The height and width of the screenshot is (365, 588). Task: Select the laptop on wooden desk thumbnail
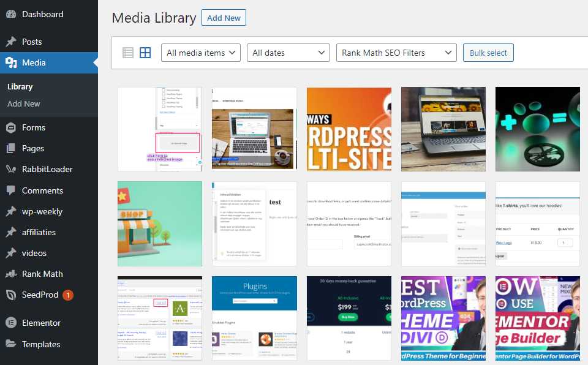coord(254,129)
